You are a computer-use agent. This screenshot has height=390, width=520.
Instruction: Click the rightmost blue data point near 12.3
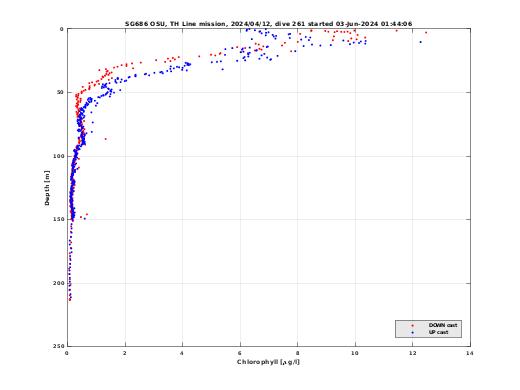(420, 42)
